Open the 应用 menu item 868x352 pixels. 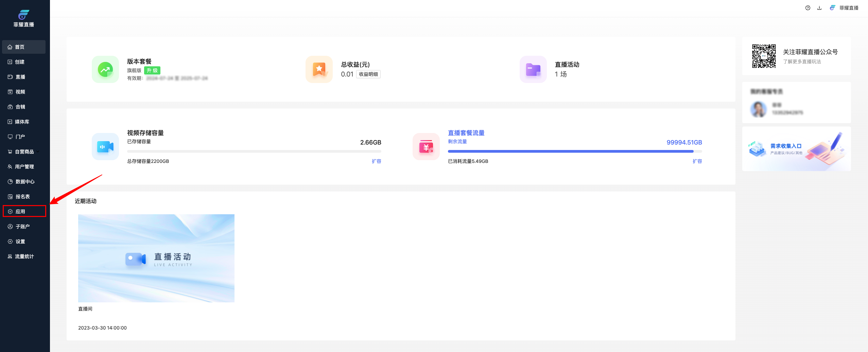(20, 212)
